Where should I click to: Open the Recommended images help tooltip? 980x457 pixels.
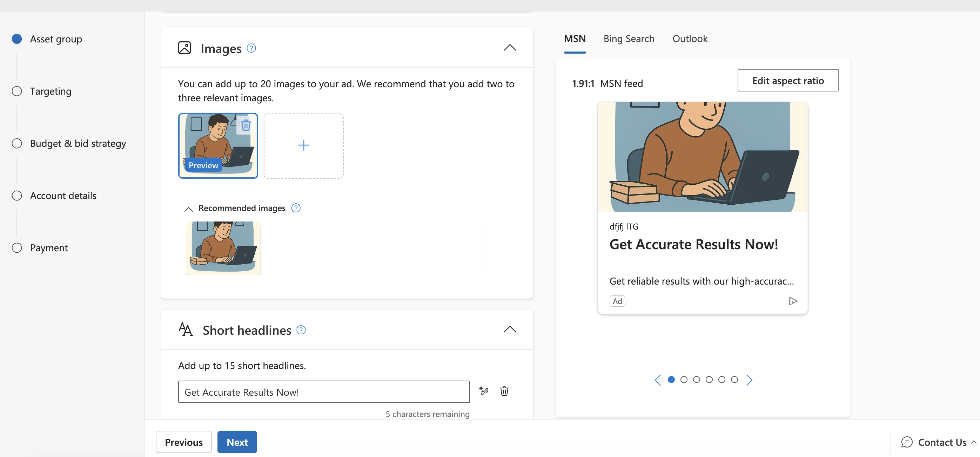point(296,207)
